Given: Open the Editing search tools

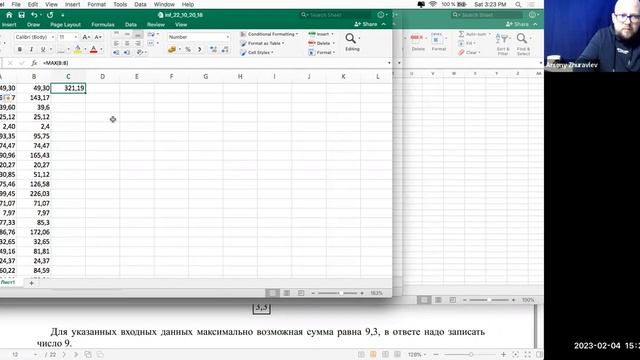Looking at the screenshot, I should [x=352, y=42].
